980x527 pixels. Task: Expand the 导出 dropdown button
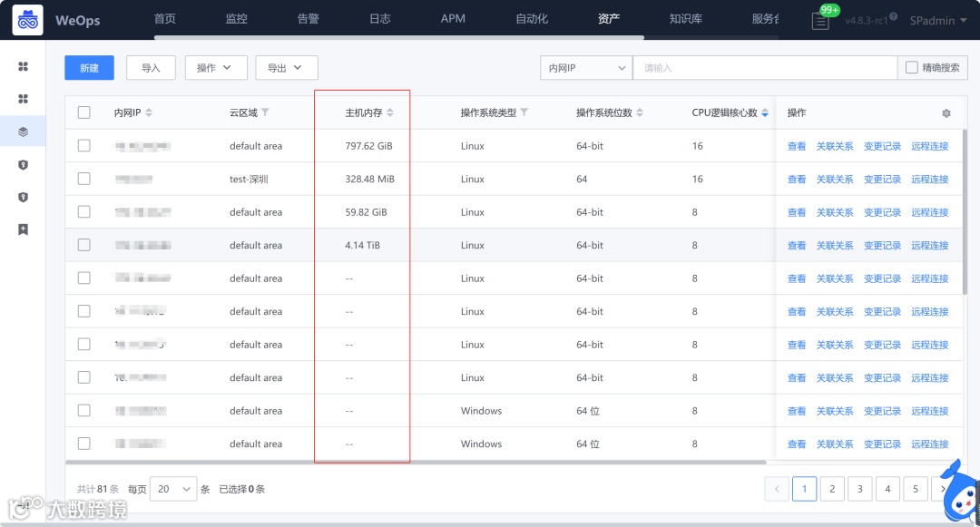[286, 67]
